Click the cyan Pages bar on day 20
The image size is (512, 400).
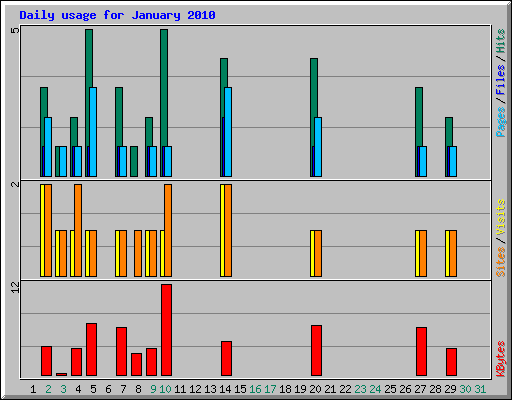(x=318, y=147)
